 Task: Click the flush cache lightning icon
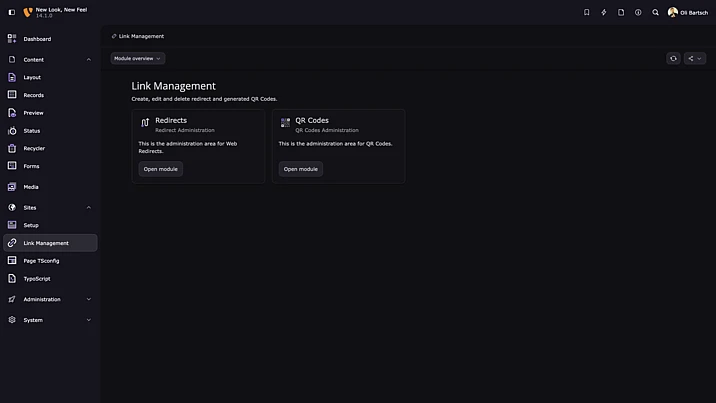click(x=603, y=12)
